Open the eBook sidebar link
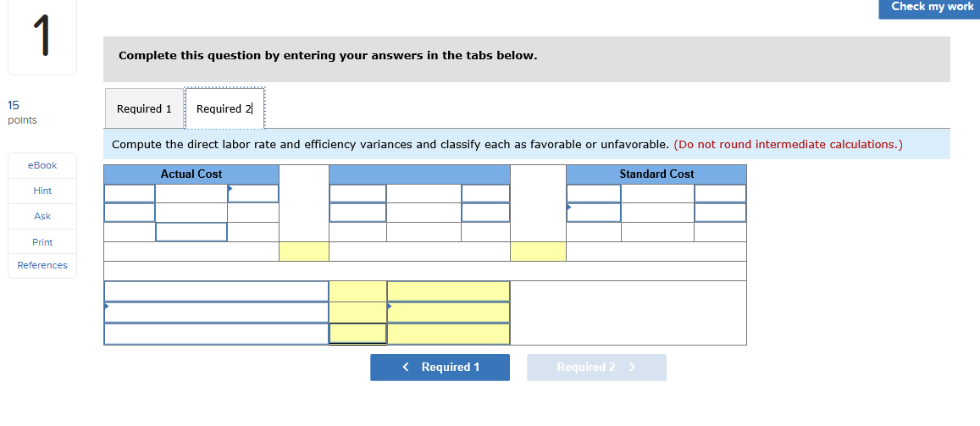980x426 pixels. tap(42, 165)
